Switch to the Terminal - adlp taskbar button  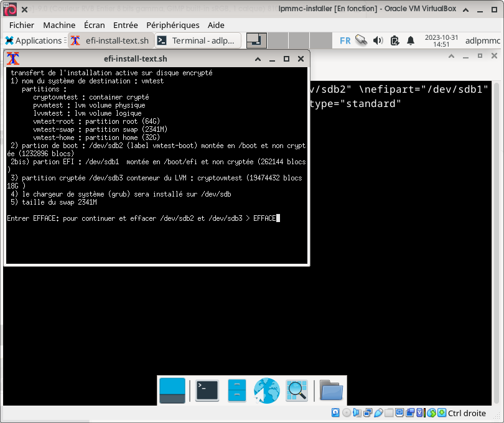pos(197,40)
